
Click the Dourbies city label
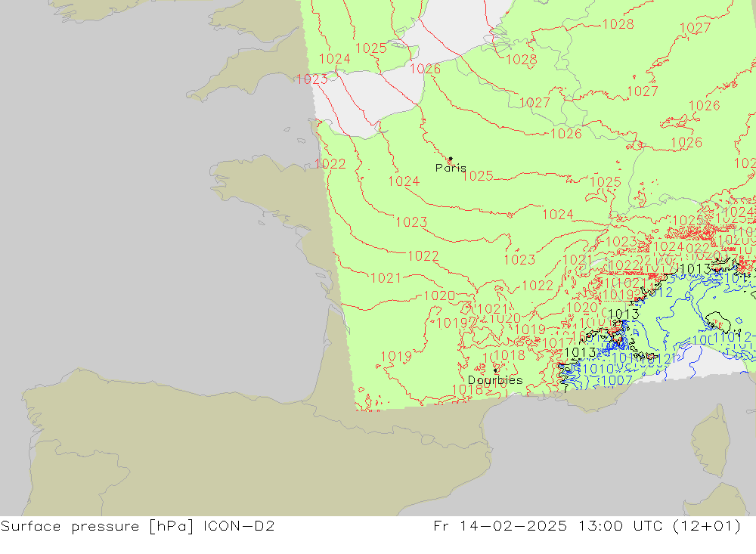495,380
